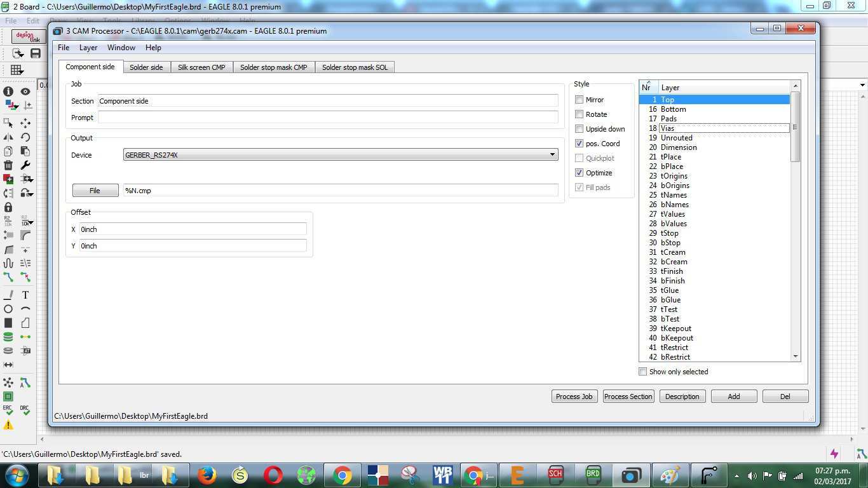868x488 pixels.
Task: Select the Info tool in board toolbar
Action: click(x=8, y=91)
